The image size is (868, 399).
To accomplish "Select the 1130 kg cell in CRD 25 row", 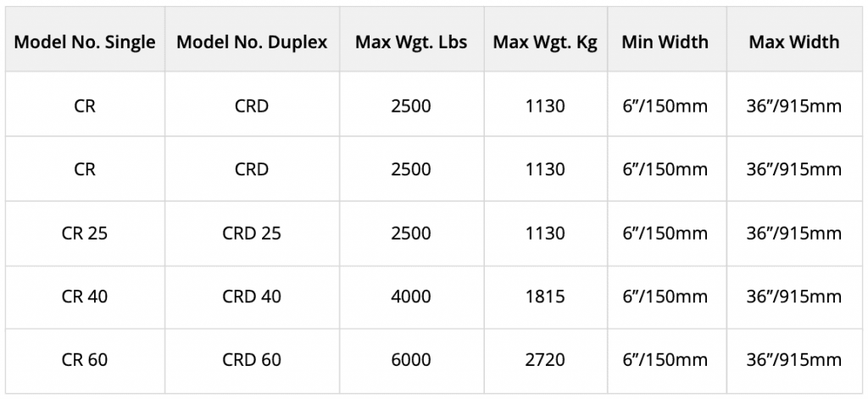I will point(545,233).
